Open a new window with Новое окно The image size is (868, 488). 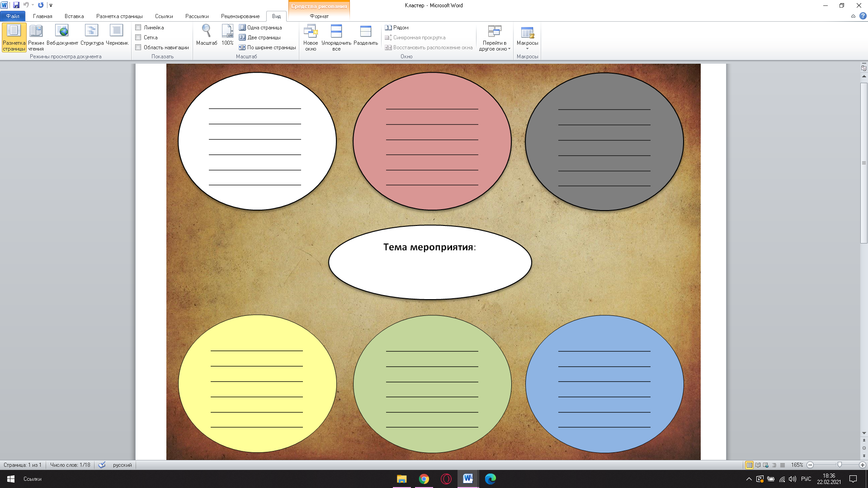(x=311, y=37)
